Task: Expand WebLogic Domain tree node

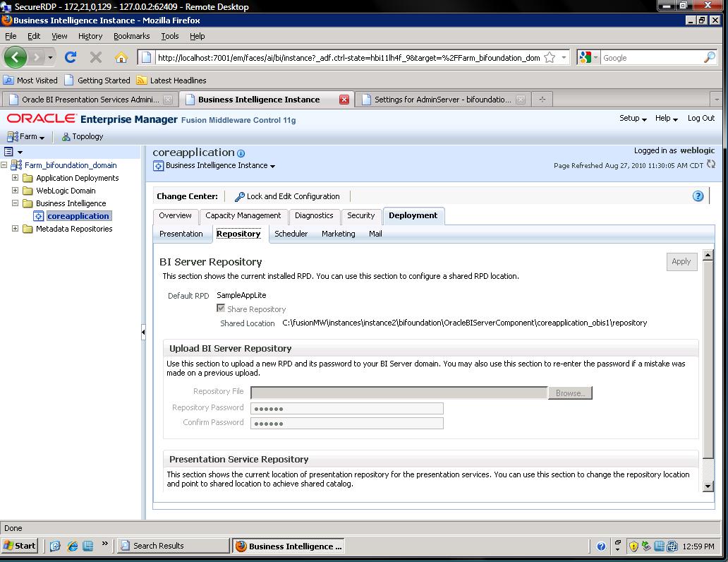Action: pyautogui.click(x=16, y=191)
